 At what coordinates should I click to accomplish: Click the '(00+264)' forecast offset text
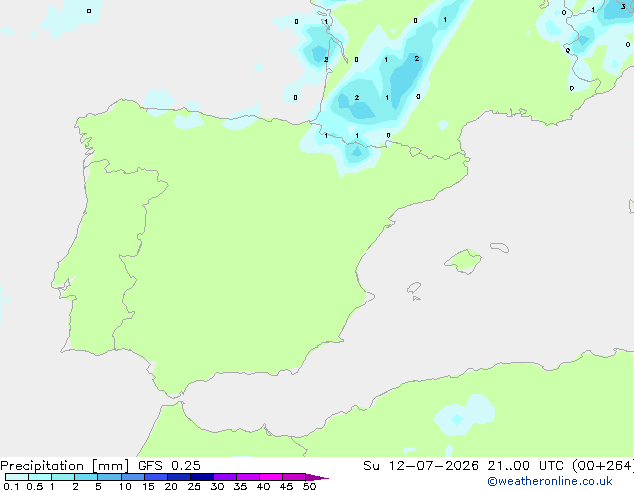click(x=603, y=466)
